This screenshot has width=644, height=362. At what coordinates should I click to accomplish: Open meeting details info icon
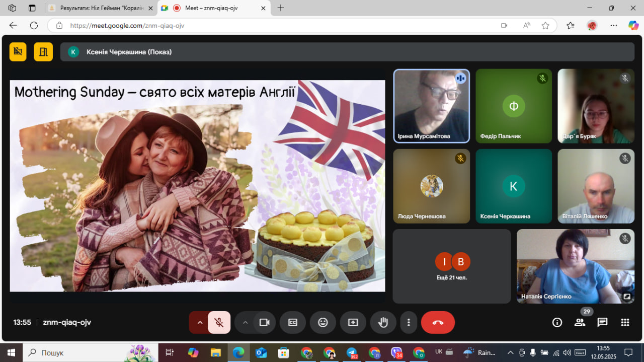[557, 322]
